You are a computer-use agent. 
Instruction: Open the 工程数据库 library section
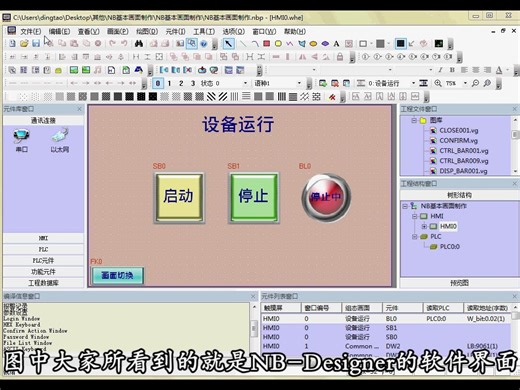coord(43,283)
